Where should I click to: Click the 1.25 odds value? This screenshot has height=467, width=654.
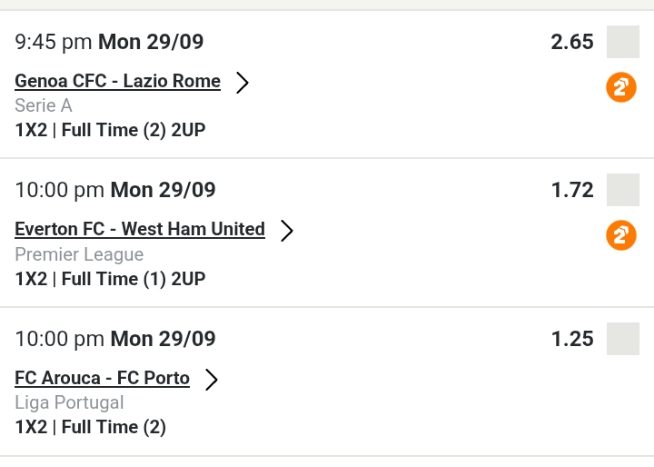[572, 338]
